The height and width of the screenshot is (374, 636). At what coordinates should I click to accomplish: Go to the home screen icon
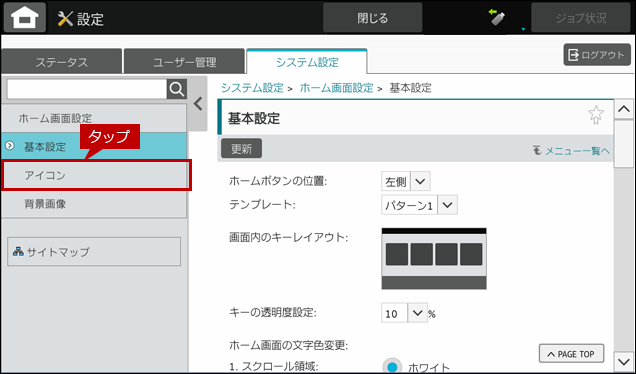[x=24, y=18]
